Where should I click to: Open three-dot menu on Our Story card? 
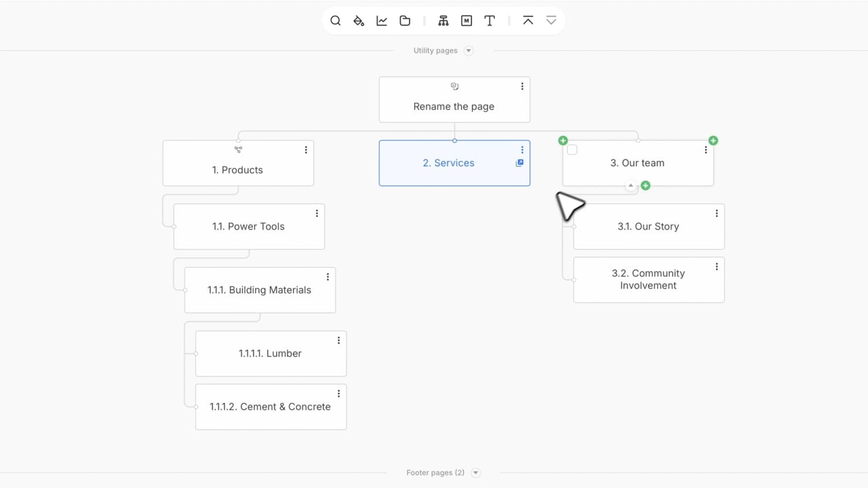(x=717, y=213)
